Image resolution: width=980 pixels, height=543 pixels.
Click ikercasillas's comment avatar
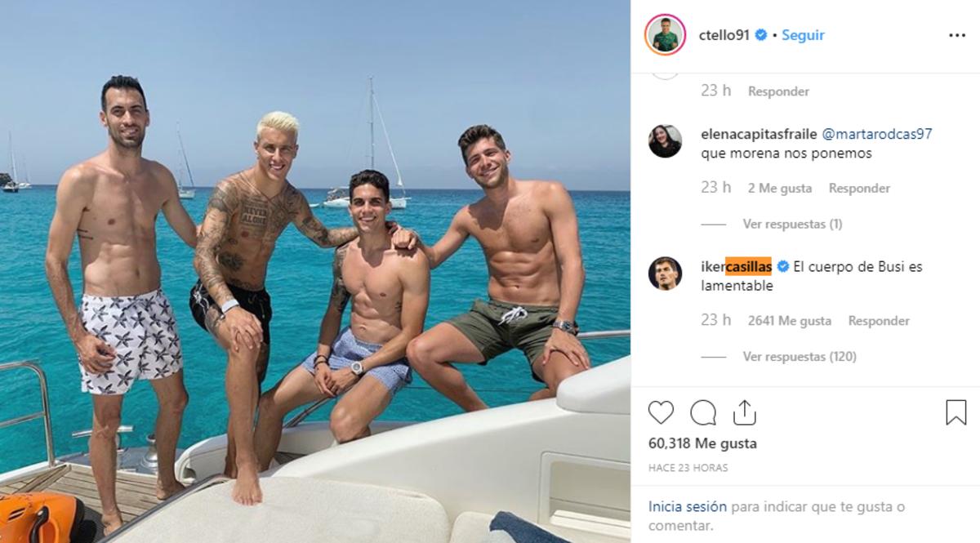665,274
